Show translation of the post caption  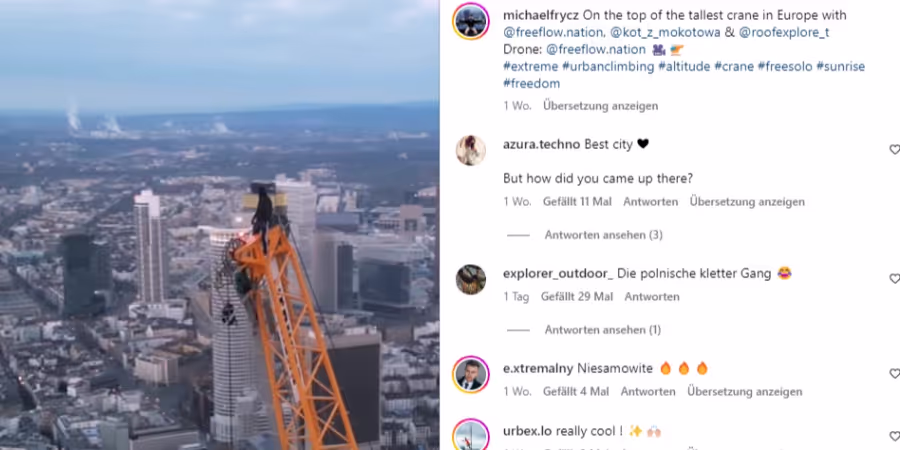600,106
